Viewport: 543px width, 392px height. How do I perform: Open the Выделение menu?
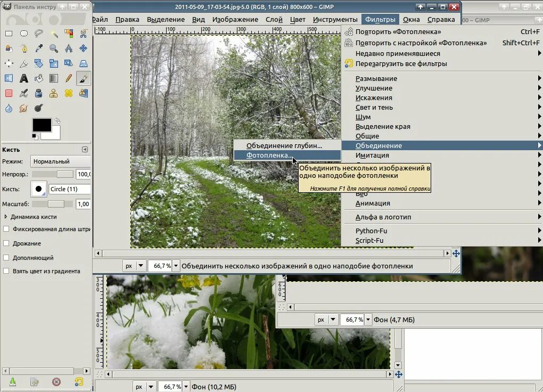point(166,19)
